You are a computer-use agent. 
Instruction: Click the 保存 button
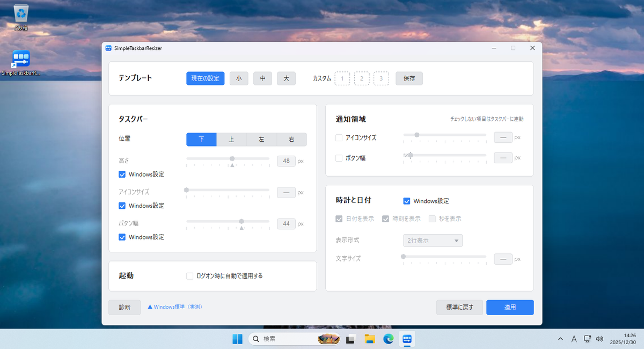(409, 78)
